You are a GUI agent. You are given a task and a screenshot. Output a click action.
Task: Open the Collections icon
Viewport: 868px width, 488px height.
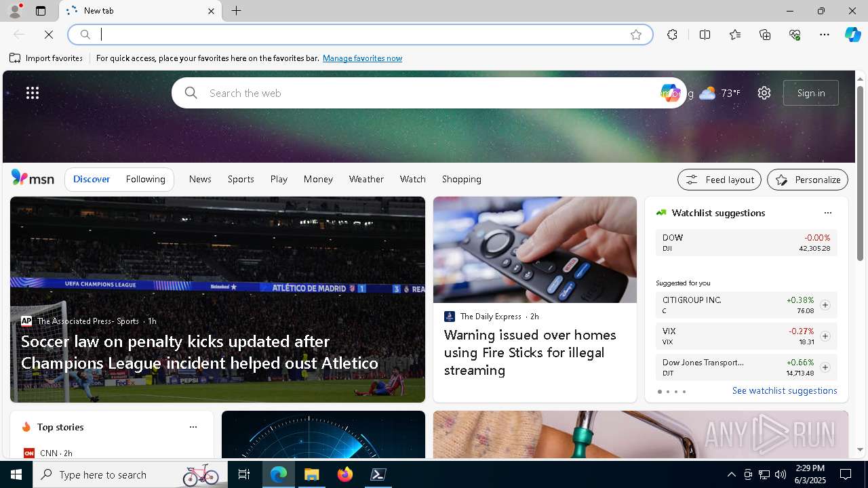tap(765, 35)
